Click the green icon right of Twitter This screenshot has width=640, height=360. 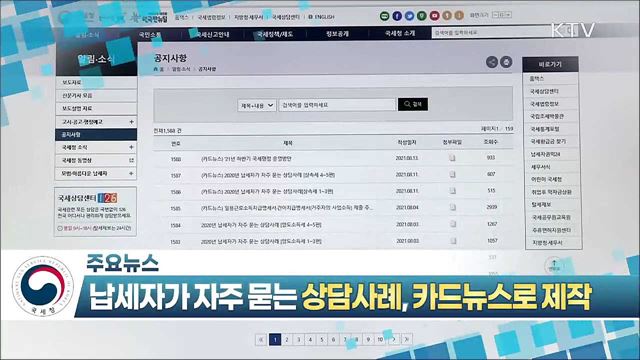[422, 16]
